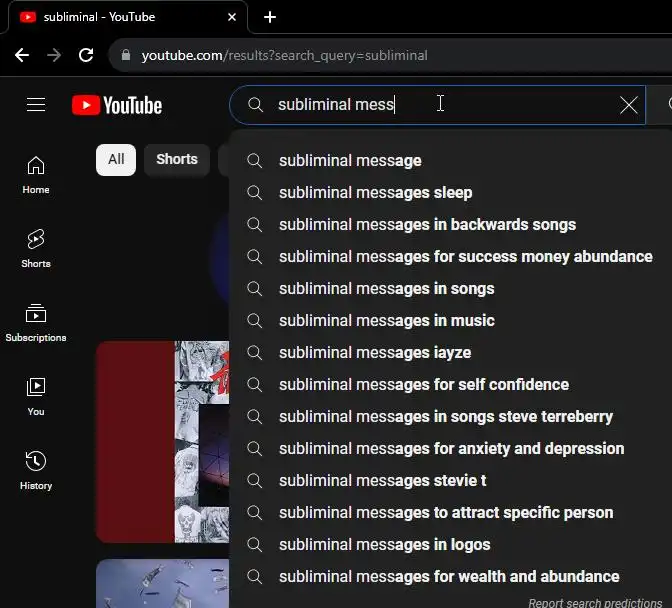Choose 'subliminal messages in logos' suggestion
The height and width of the screenshot is (608, 672).
450,545
